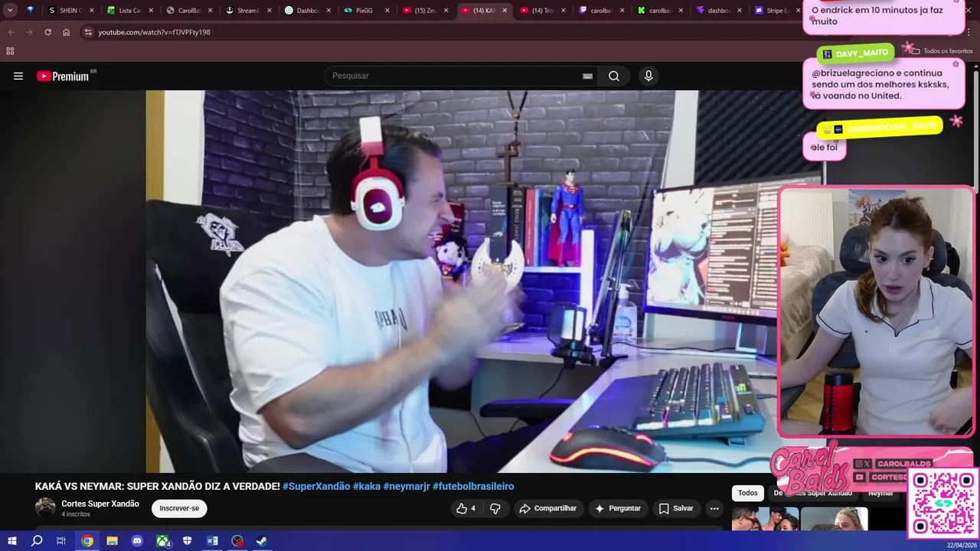
Task: Open Cortes Super Xandão channel name
Action: pyautogui.click(x=100, y=504)
